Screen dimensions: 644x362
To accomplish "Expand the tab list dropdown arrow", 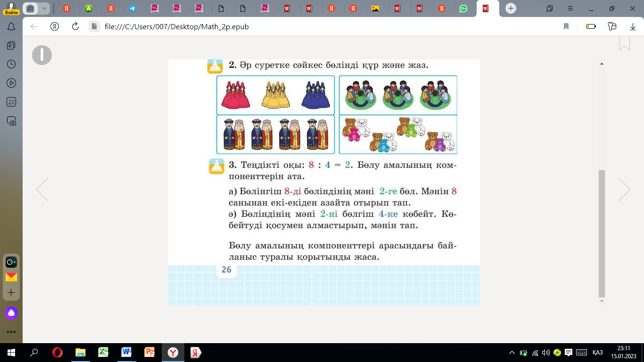I will (45, 8).
